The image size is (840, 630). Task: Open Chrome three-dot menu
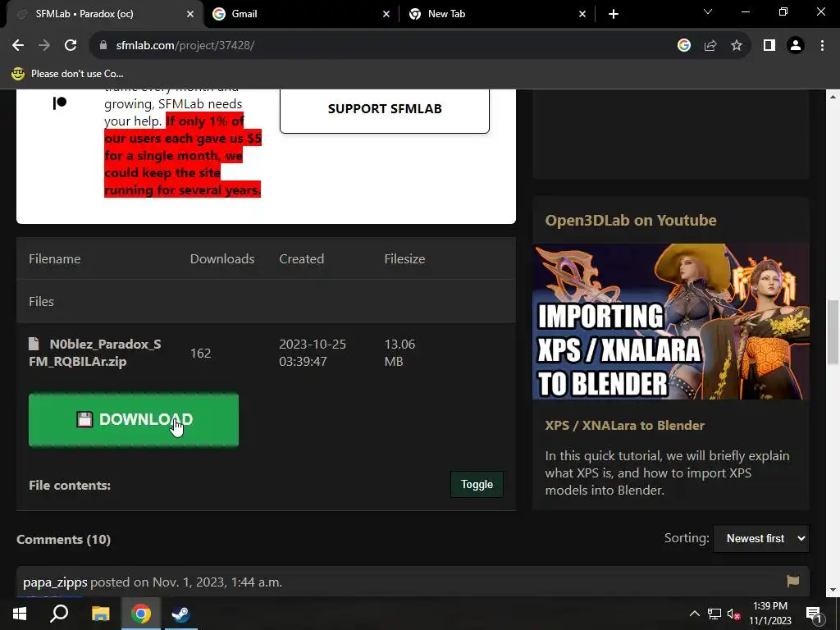[822, 46]
